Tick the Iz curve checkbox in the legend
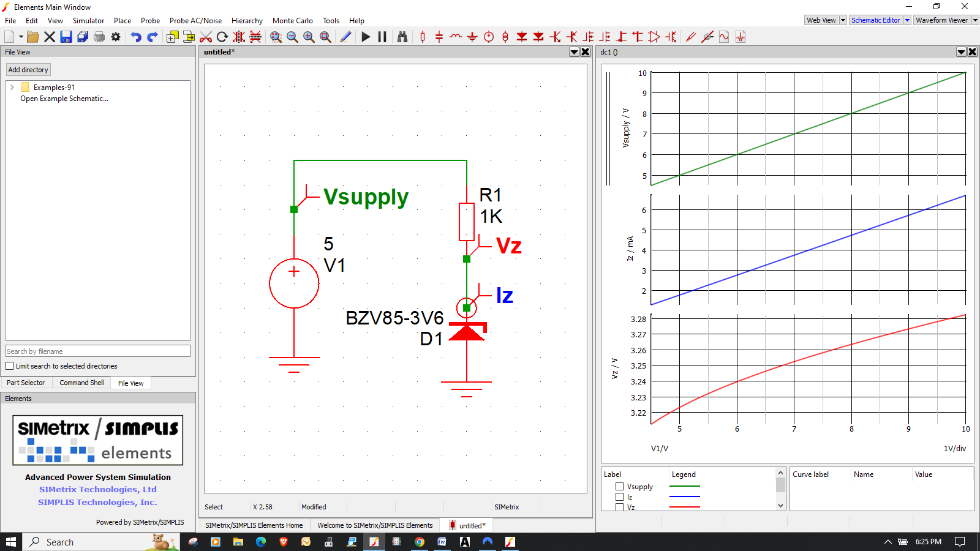This screenshot has height=551, width=980. click(619, 497)
